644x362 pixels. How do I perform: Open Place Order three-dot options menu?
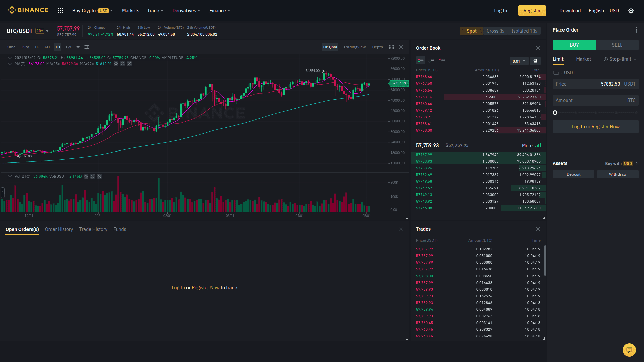[636, 30]
